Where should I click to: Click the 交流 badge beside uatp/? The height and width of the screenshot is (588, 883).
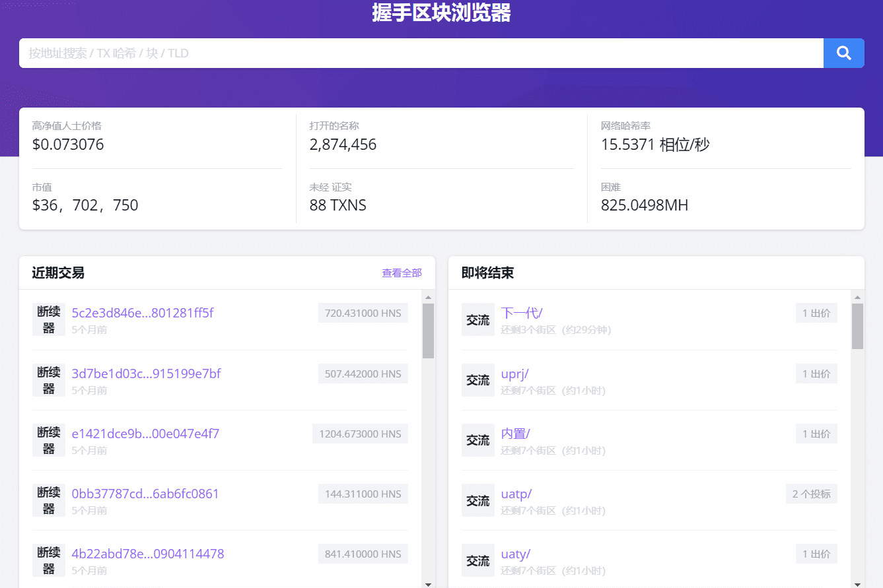[x=477, y=501]
